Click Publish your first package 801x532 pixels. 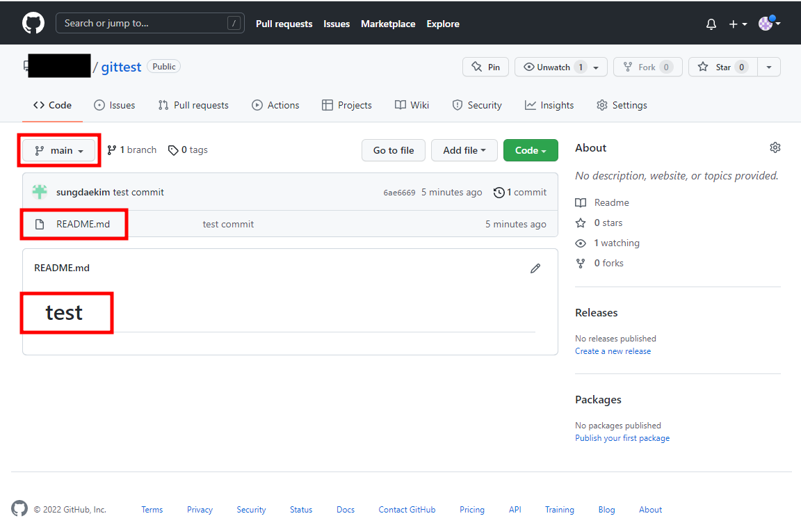pyautogui.click(x=622, y=438)
